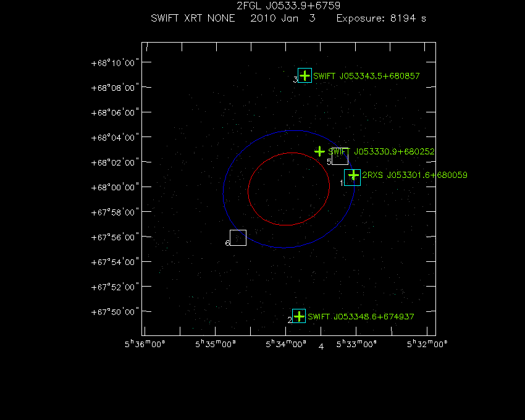Click right ascension label 5h36m00s

pyautogui.click(x=145, y=344)
